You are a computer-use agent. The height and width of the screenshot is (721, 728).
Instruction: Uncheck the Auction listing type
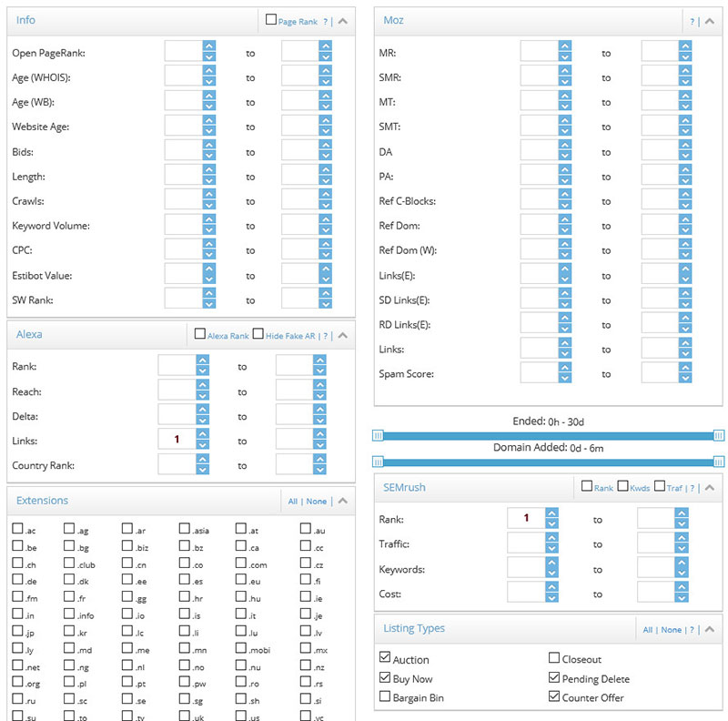tap(385, 657)
